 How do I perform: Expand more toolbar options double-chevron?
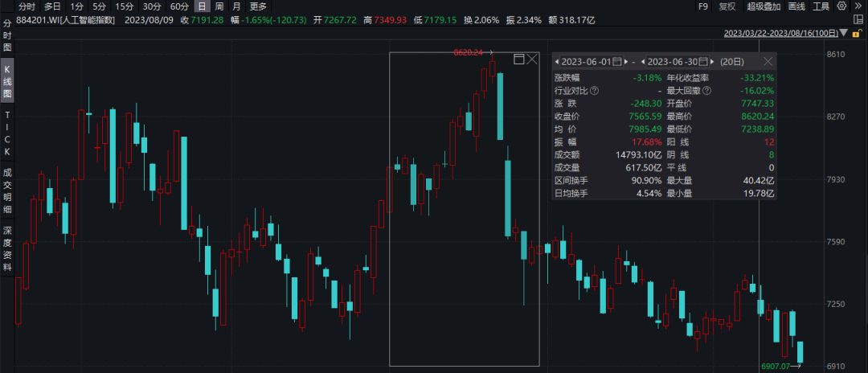[858, 6]
